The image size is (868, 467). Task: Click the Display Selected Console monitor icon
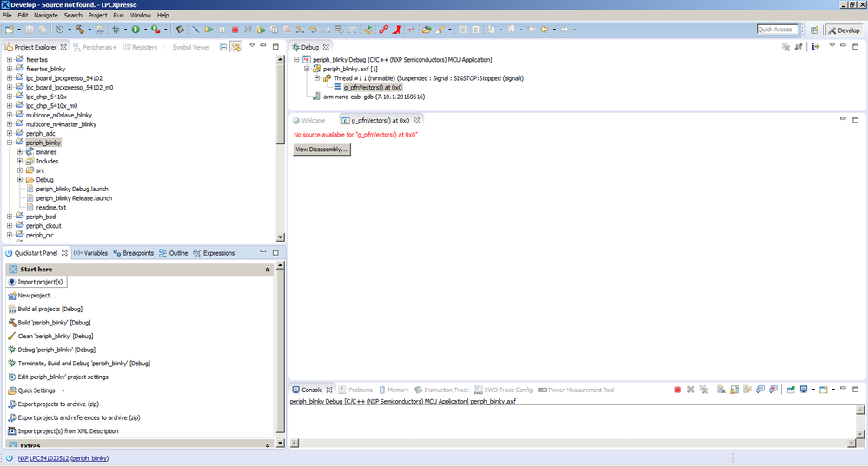804,390
